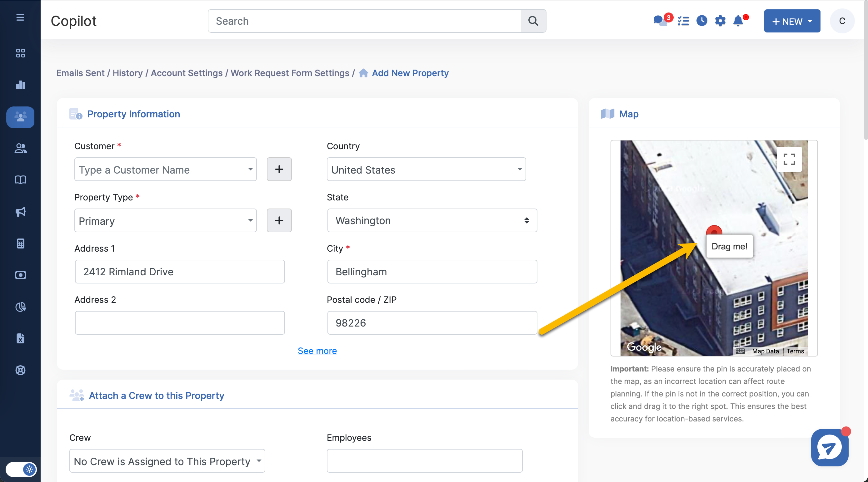Select the highlighted customers group icon

click(x=21, y=117)
